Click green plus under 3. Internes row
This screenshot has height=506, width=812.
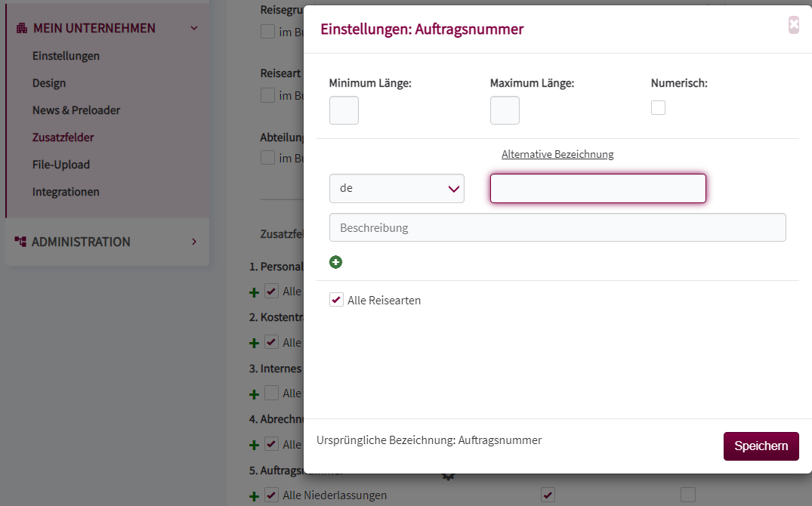(254, 395)
